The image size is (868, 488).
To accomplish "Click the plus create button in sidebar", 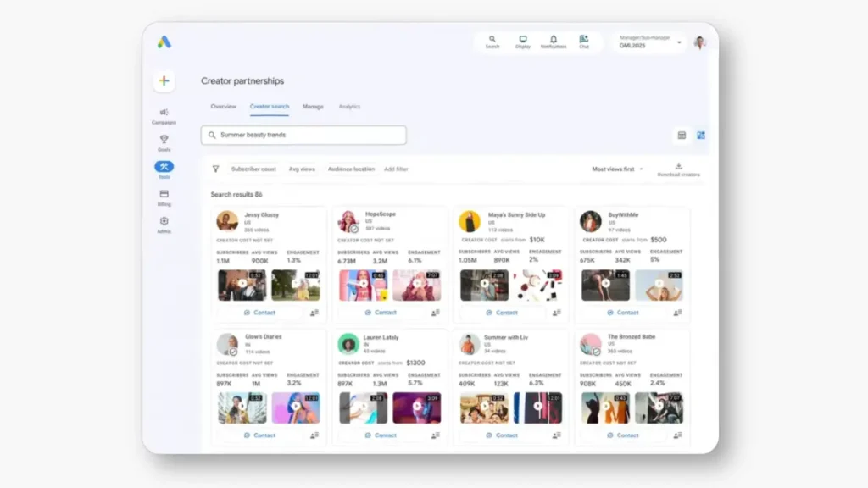I will [164, 80].
